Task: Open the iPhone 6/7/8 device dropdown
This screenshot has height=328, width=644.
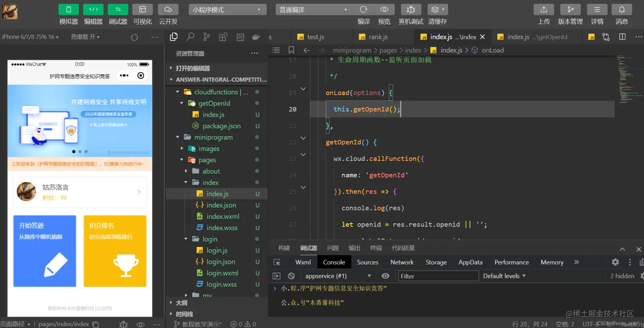Action: [30, 37]
